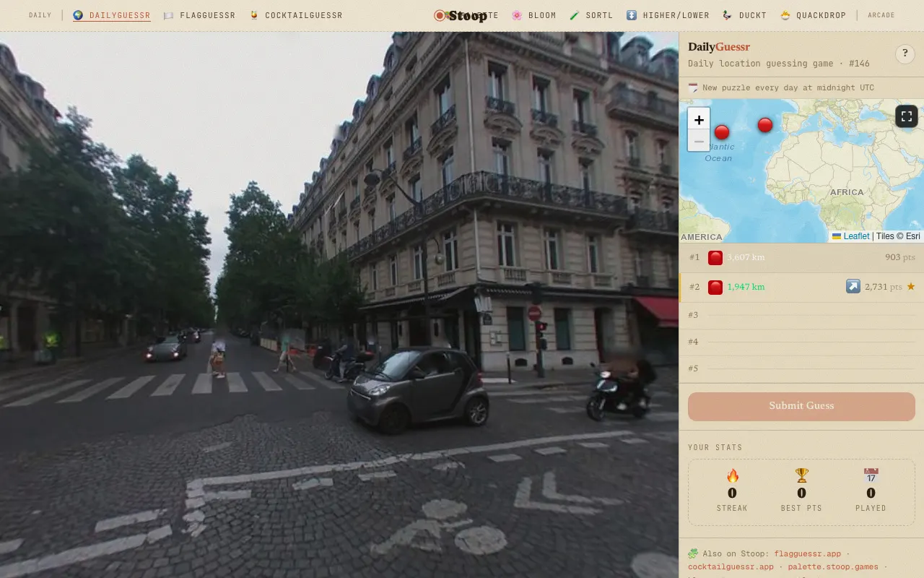Open the palette.stoop.games link
This screenshot has height=578, width=924.
point(833,567)
